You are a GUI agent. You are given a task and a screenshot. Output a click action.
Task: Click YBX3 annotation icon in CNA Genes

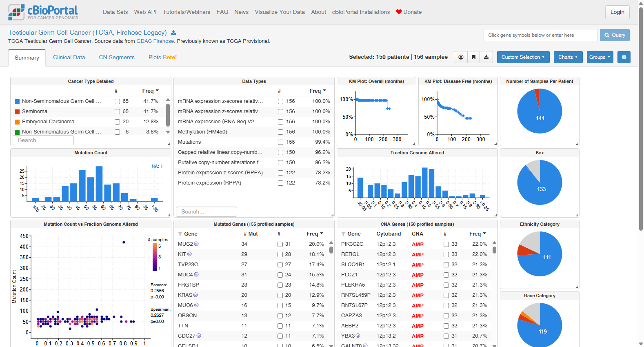(x=358, y=336)
